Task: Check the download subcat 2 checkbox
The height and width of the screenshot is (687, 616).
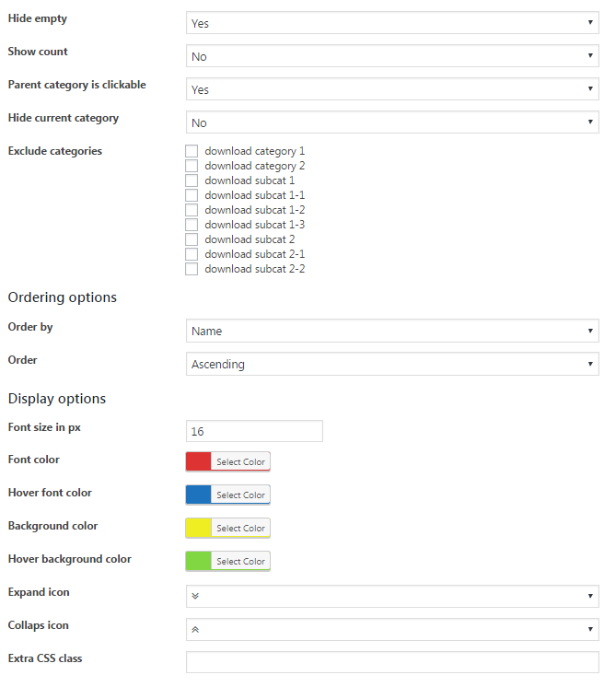Action: 192,239
